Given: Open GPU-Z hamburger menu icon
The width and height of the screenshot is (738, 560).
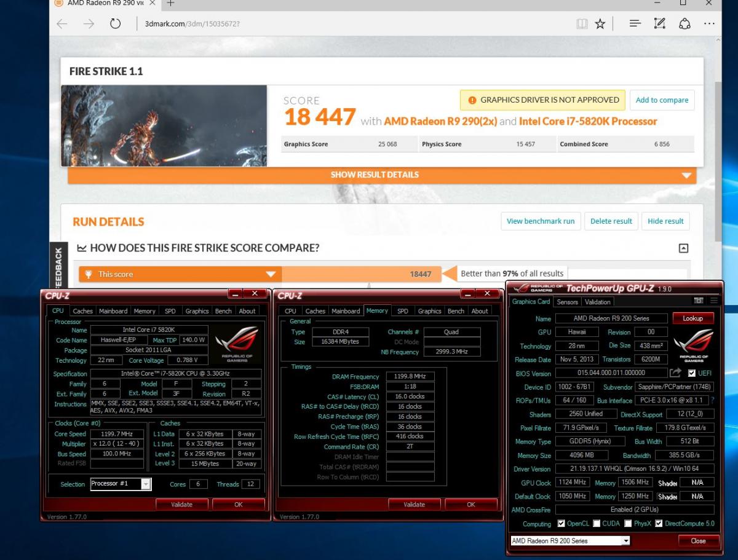Looking at the screenshot, I should pos(714,301).
